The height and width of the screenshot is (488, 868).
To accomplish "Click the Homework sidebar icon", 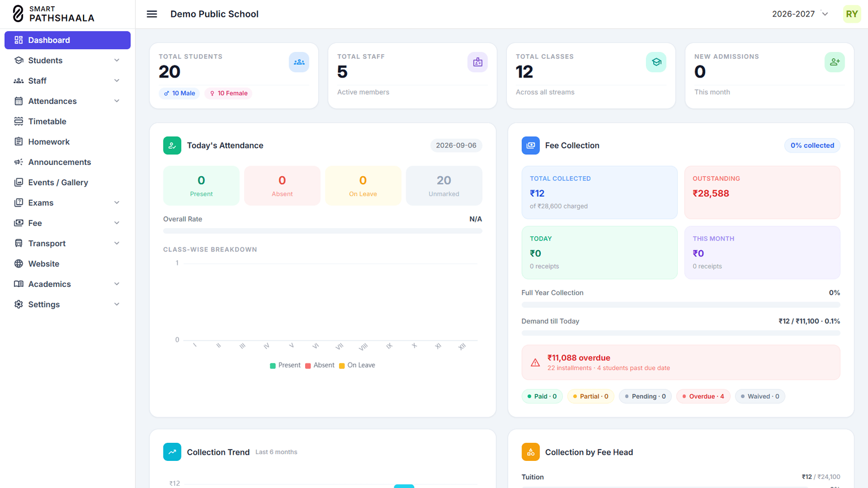I will (x=19, y=142).
